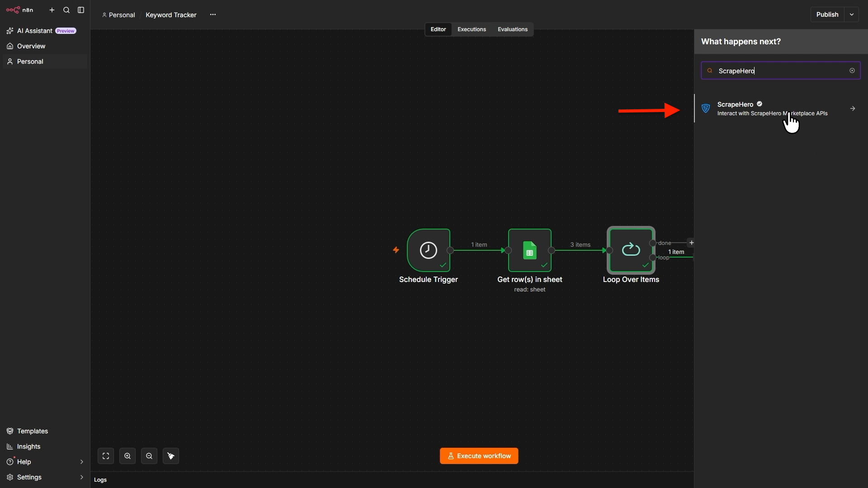Clear the ScrapeHero search text

pyautogui.click(x=852, y=70)
